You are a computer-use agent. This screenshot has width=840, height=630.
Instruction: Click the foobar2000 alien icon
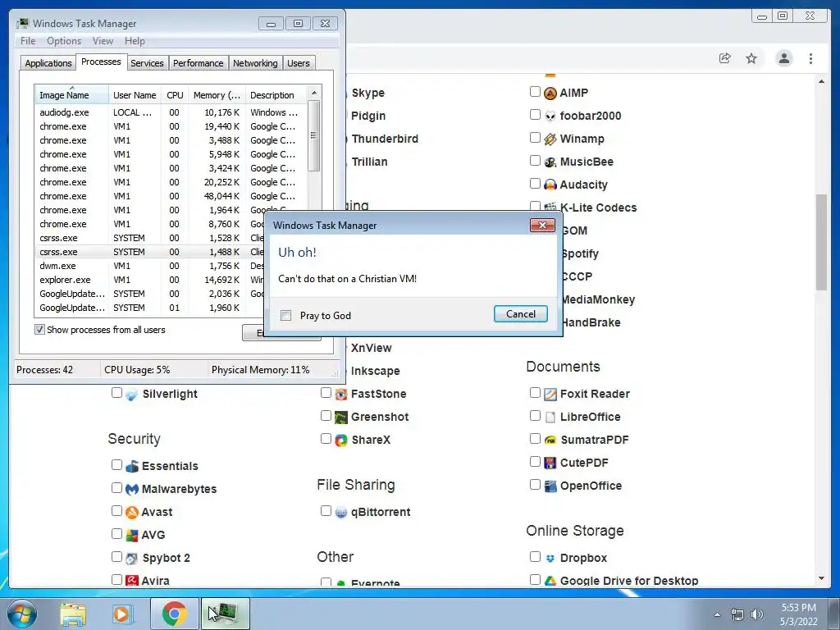tap(550, 116)
